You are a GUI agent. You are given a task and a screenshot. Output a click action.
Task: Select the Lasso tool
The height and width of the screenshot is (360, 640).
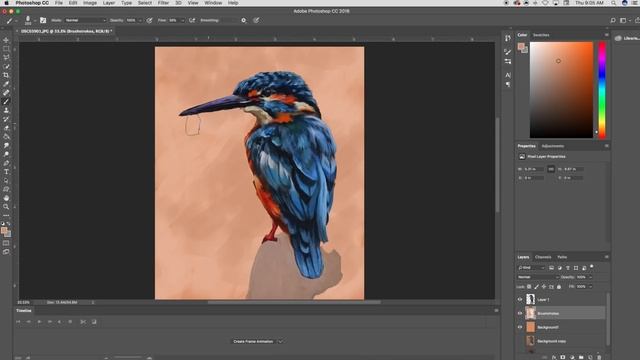(6, 58)
